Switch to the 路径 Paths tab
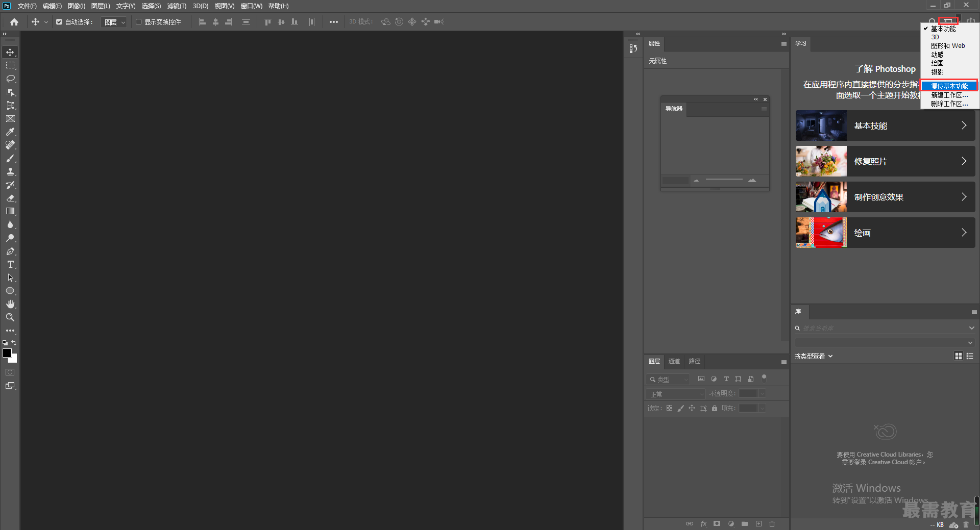 pyautogui.click(x=695, y=361)
